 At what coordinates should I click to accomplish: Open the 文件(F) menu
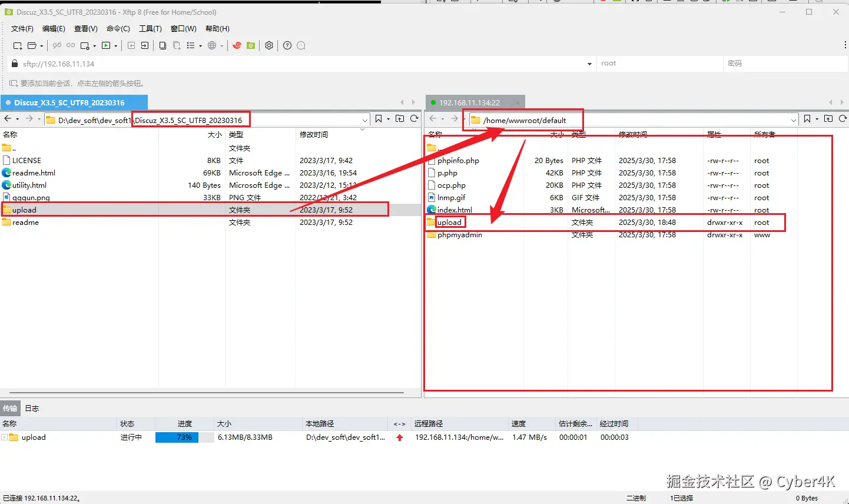coord(22,29)
